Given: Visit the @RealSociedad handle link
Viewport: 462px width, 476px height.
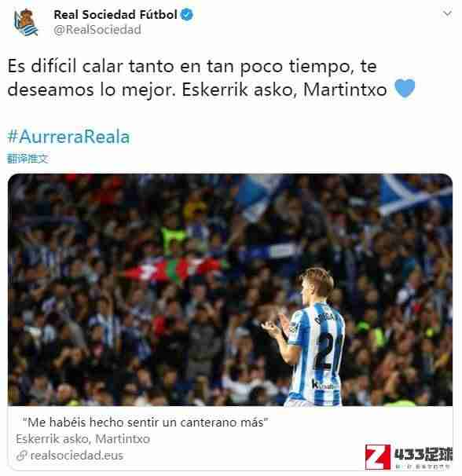Looking at the screenshot, I should coord(97,30).
